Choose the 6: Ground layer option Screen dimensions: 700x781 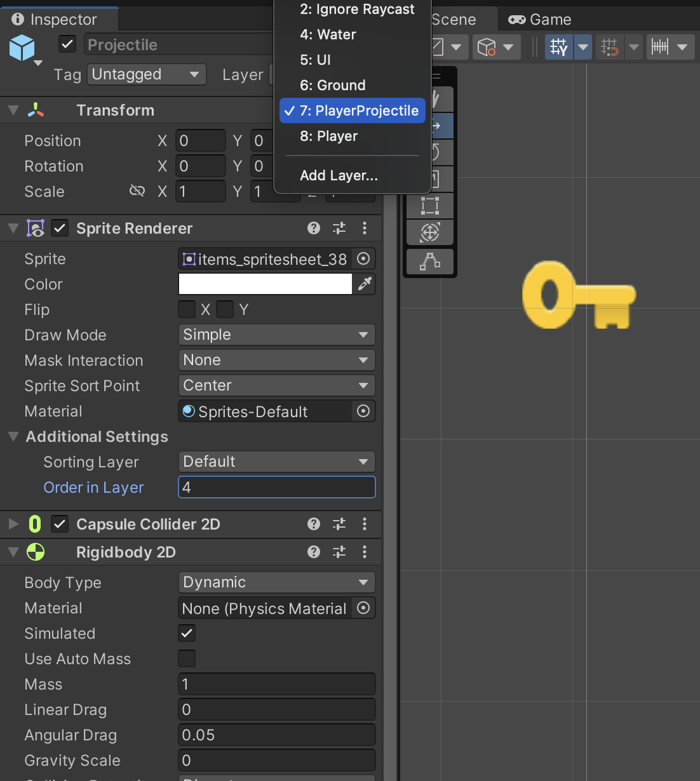point(333,85)
